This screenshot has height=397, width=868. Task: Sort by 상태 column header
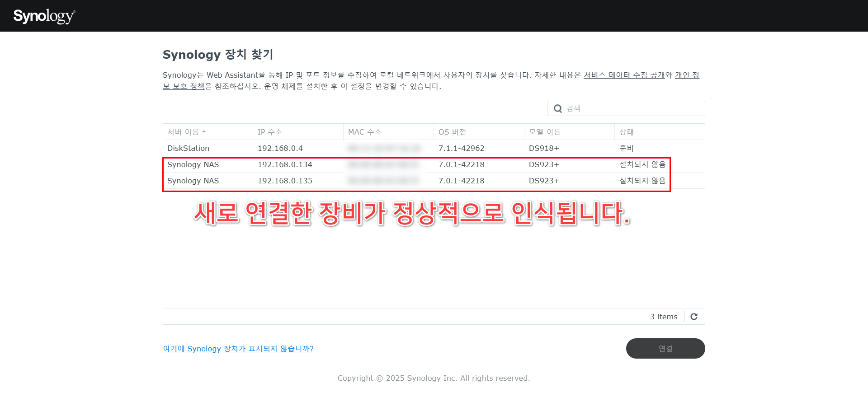click(x=655, y=132)
